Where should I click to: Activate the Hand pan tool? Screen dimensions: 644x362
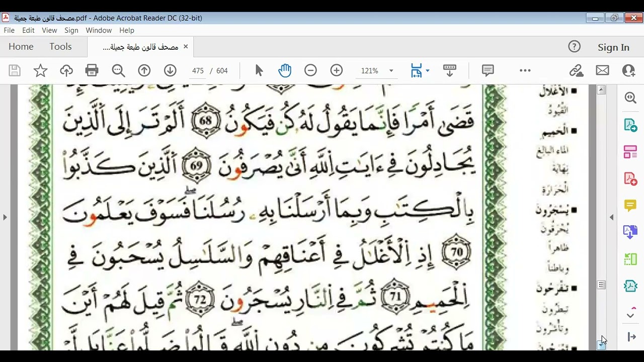(285, 70)
